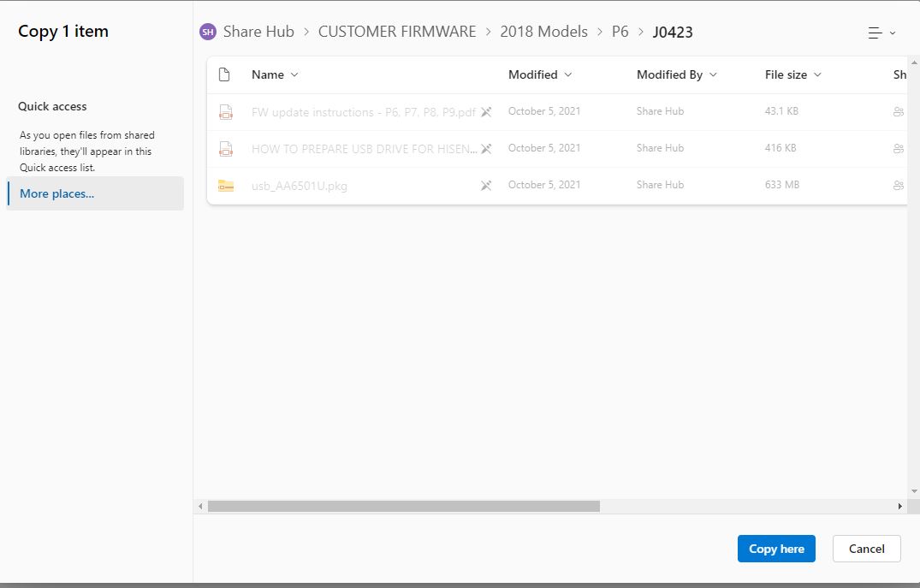Image resolution: width=920 pixels, height=588 pixels.
Task: Go to CUSTOMER FIRMWARE in breadcrumb
Action: click(x=396, y=32)
